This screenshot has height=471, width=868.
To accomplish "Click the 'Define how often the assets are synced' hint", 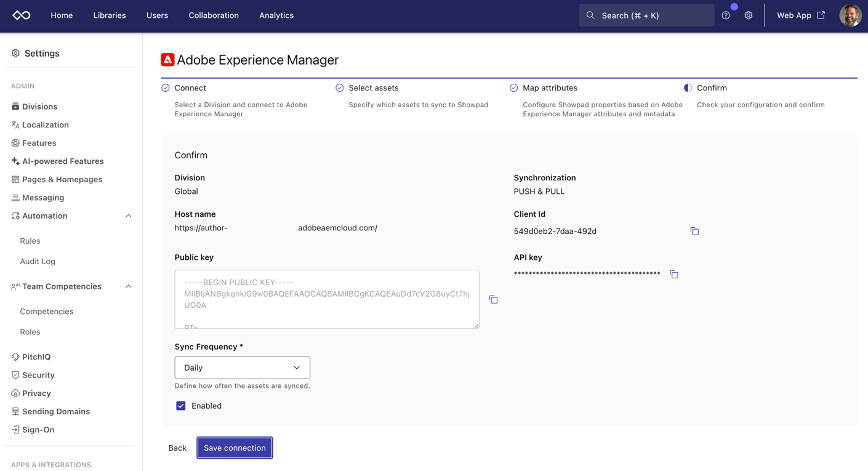I will point(243,386).
